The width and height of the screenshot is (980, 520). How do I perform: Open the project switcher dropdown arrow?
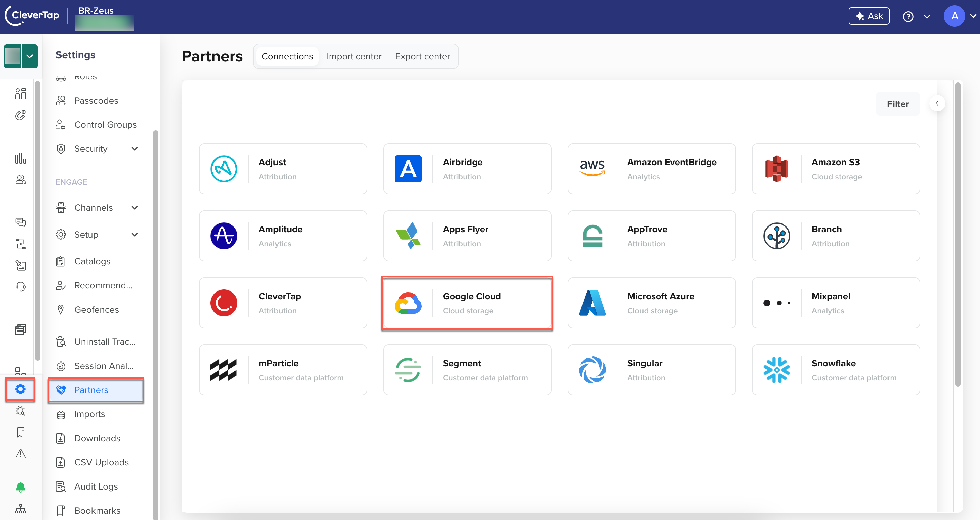coord(29,56)
